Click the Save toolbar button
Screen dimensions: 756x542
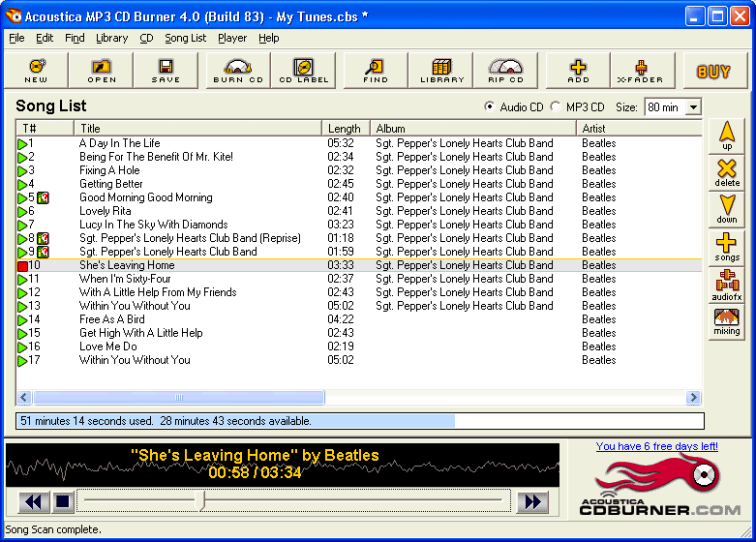(x=166, y=71)
